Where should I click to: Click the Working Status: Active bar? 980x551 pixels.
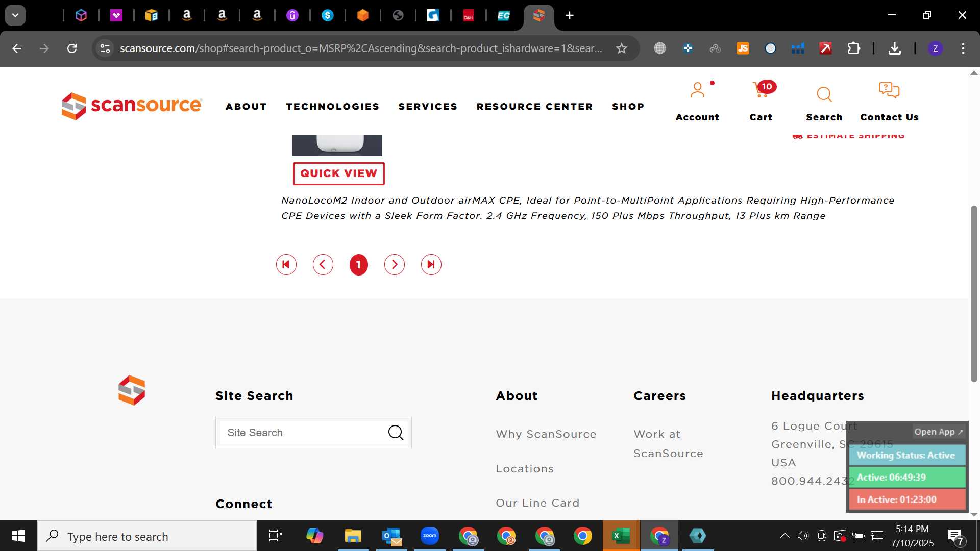907,455
